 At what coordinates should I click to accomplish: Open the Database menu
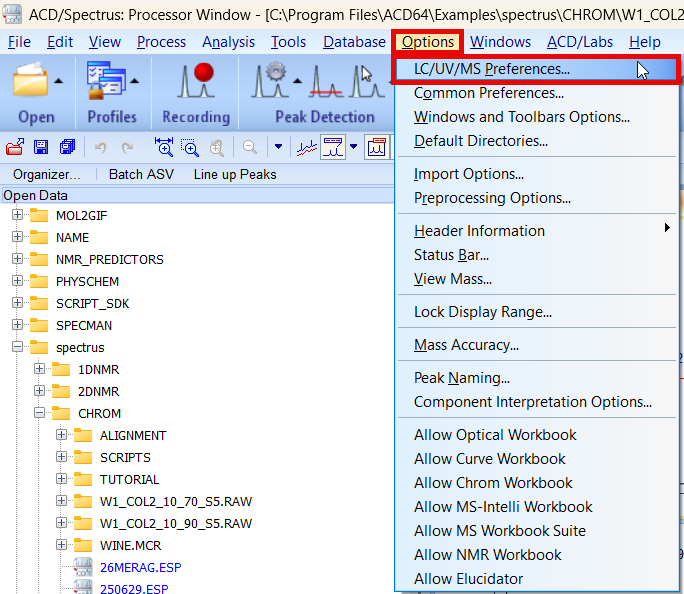pyautogui.click(x=354, y=42)
